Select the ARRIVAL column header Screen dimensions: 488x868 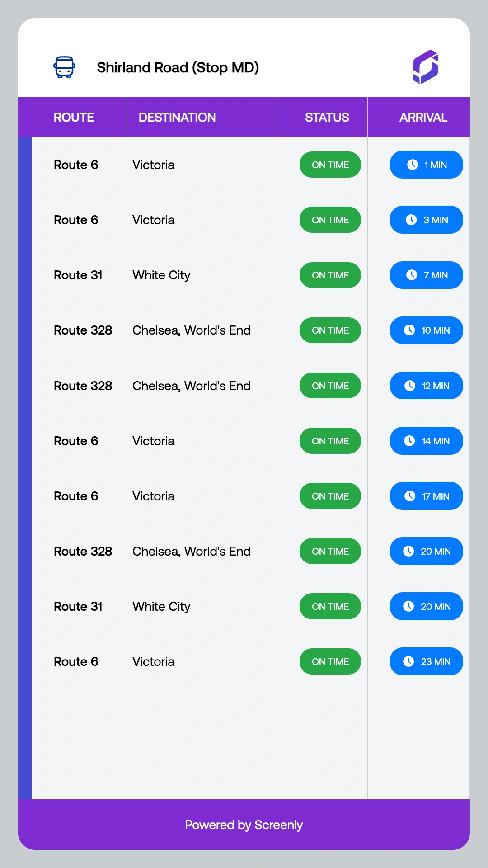pyautogui.click(x=423, y=118)
